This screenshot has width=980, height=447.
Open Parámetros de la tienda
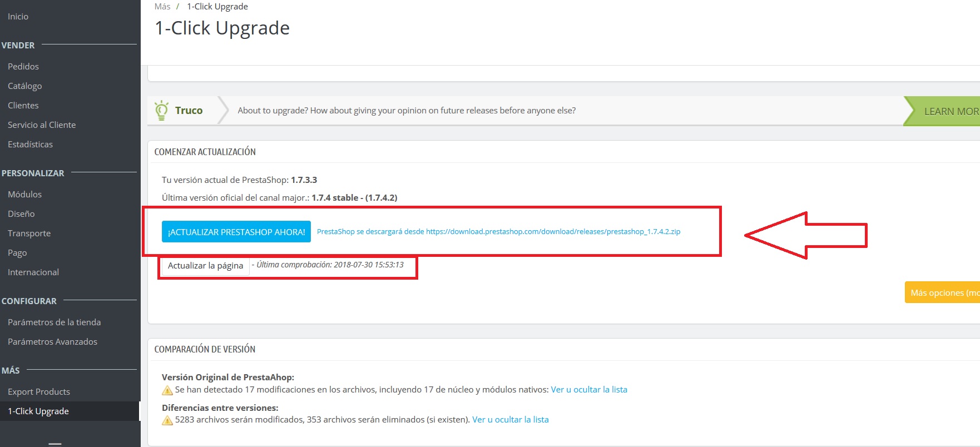(x=55, y=322)
